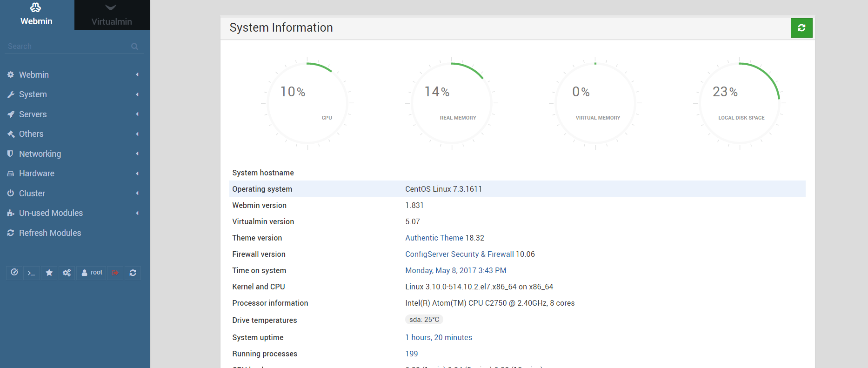Click the favorites star icon
Viewport: 868px width, 368px height.
point(49,273)
